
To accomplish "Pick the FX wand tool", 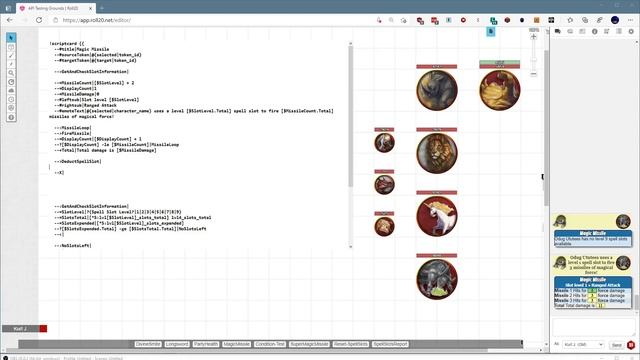I will pos(11,64).
